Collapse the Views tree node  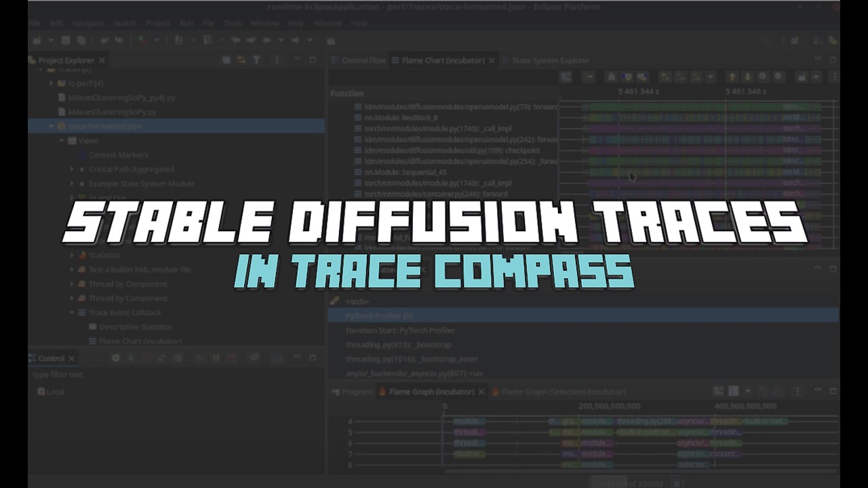tap(62, 141)
